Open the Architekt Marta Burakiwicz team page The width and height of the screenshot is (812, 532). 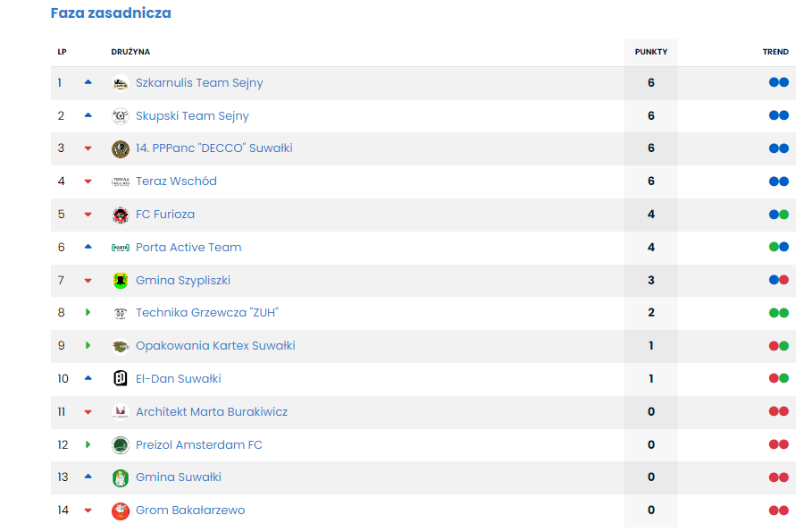pyautogui.click(x=211, y=412)
